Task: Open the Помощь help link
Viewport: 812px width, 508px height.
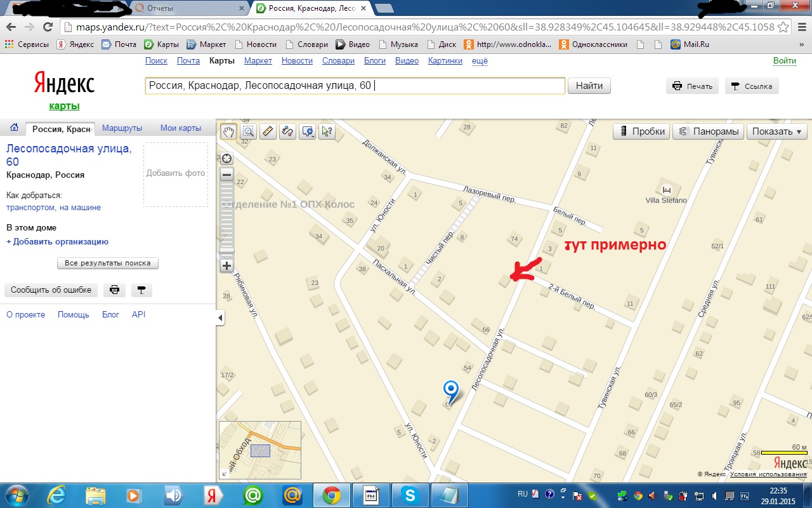Action: point(74,315)
